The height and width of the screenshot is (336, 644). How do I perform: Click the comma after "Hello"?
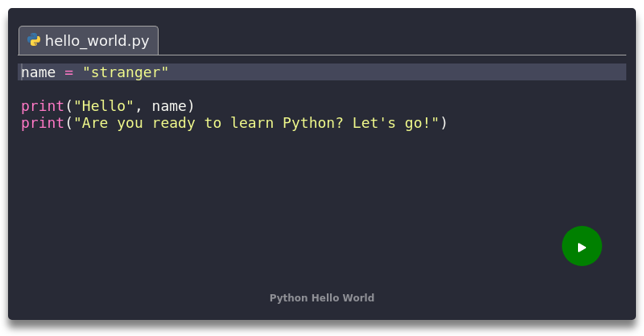(x=139, y=106)
